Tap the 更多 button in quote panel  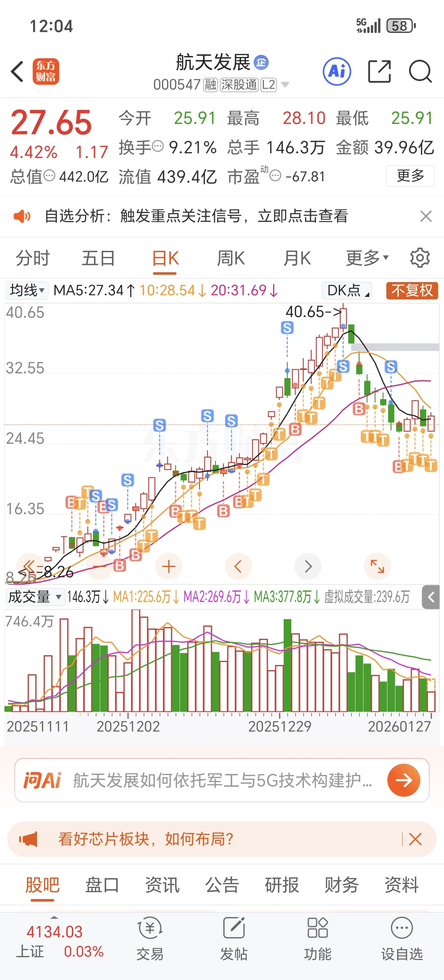pos(411,176)
